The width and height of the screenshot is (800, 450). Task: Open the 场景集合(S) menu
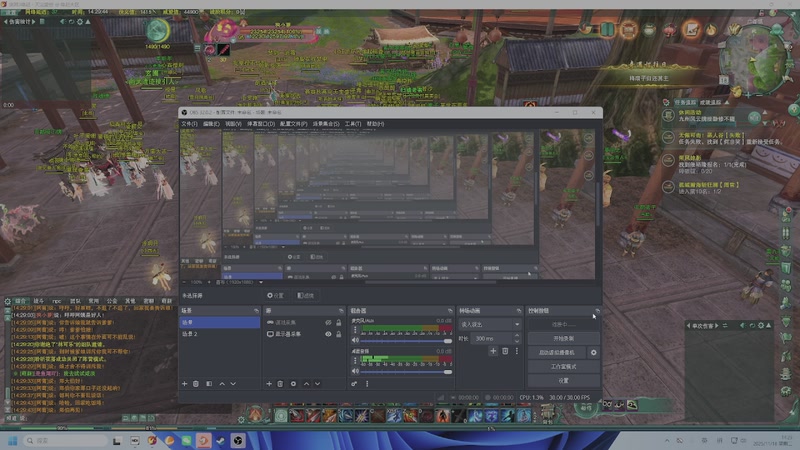[326, 124]
